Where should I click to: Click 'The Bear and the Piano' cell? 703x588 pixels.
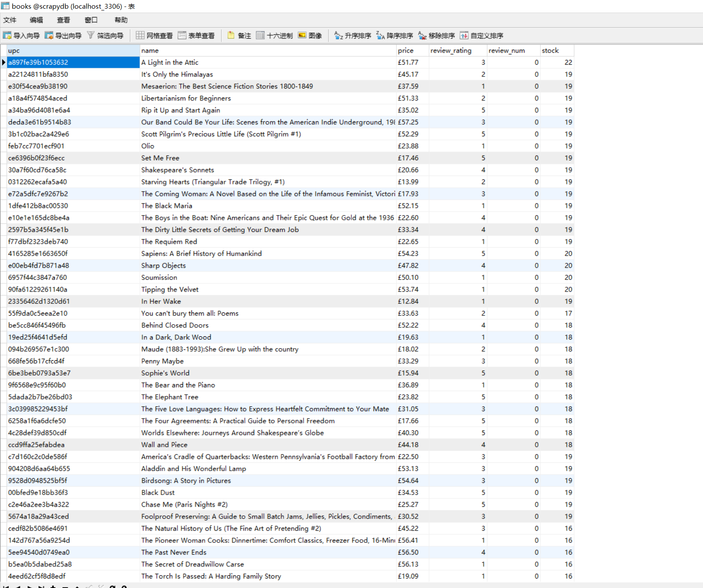click(268, 385)
